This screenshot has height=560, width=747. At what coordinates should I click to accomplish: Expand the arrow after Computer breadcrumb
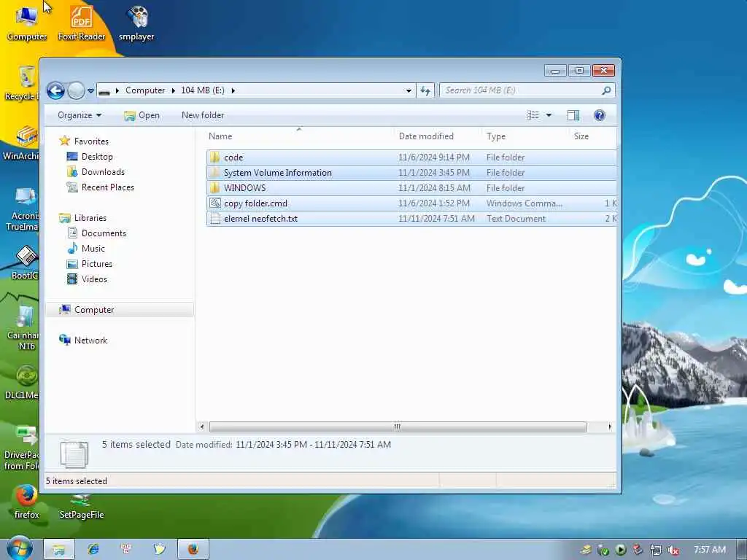174,90
